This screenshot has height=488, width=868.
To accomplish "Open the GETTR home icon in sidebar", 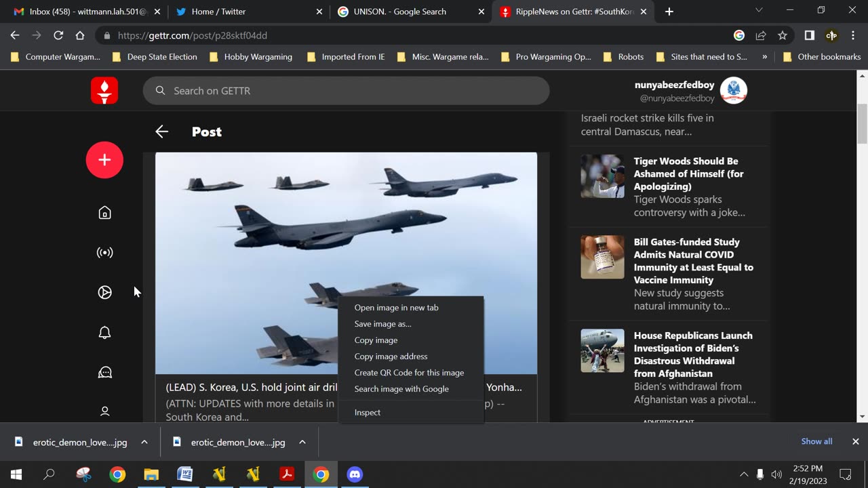I will pos(104,213).
